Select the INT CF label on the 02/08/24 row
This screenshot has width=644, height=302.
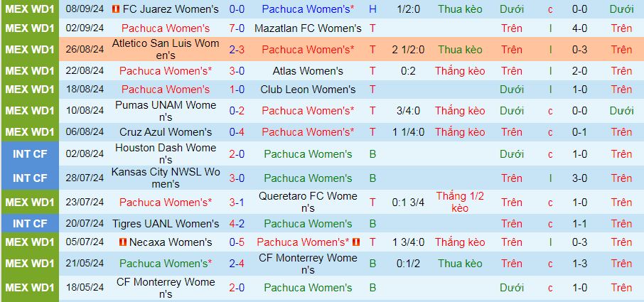tap(29, 154)
